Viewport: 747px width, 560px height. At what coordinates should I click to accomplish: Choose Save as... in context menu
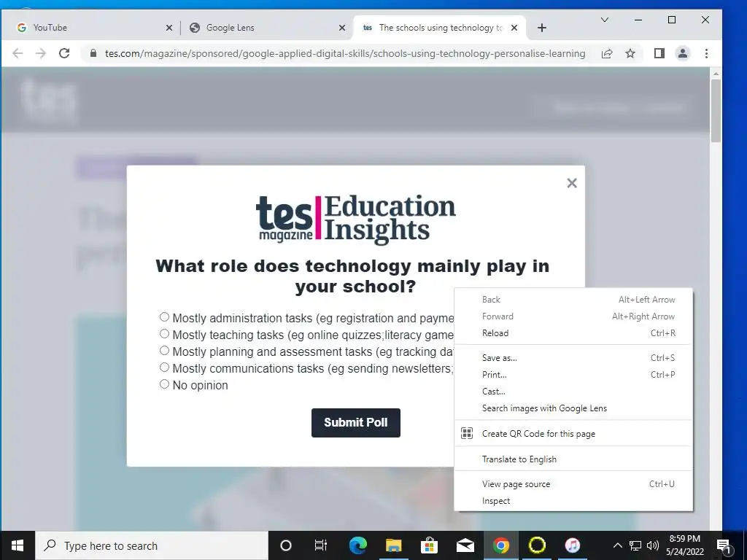click(x=573, y=358)
